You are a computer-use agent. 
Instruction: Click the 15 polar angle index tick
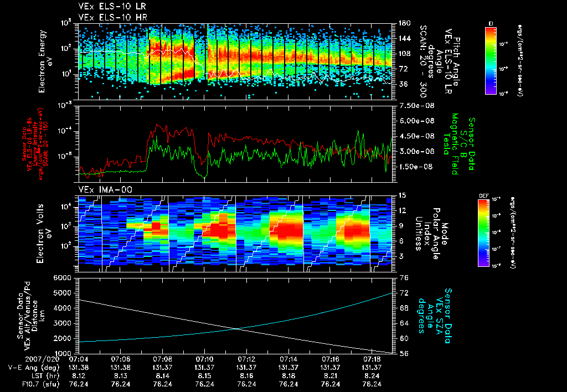pos(402,195)
